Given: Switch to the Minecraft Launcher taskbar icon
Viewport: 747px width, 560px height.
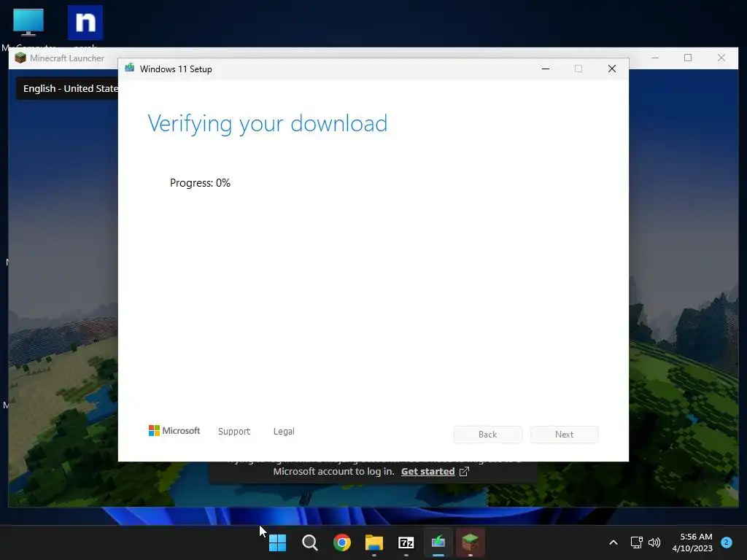Looking at the screenshot, I should (471, 542).
